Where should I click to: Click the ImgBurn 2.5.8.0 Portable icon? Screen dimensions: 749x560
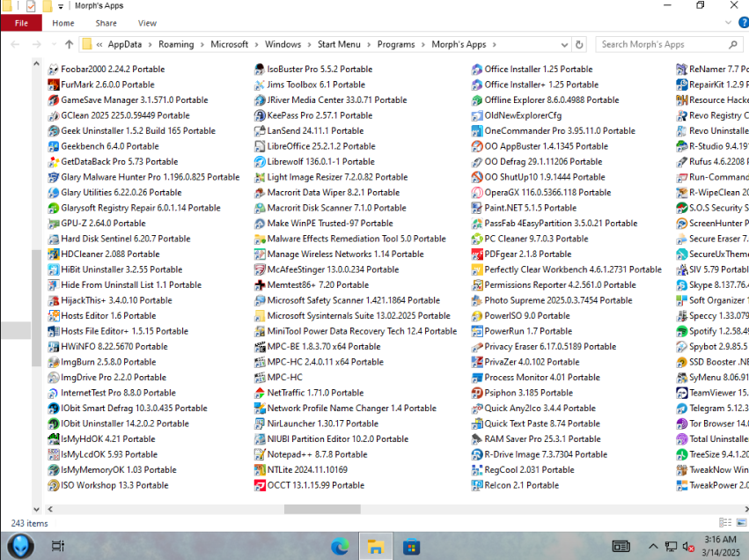pyautogui.click(x=54, y=362)
